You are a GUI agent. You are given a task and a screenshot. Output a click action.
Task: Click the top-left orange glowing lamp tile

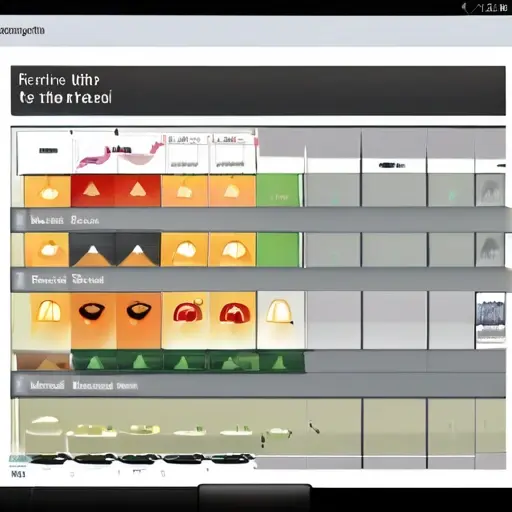(48, 191)
